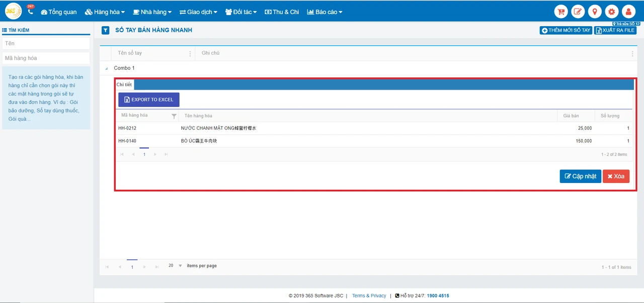Open the Hàng hóa dropdown menu
Image resolution: width=644 pixels, height=303 pixels.
[105, 12]
